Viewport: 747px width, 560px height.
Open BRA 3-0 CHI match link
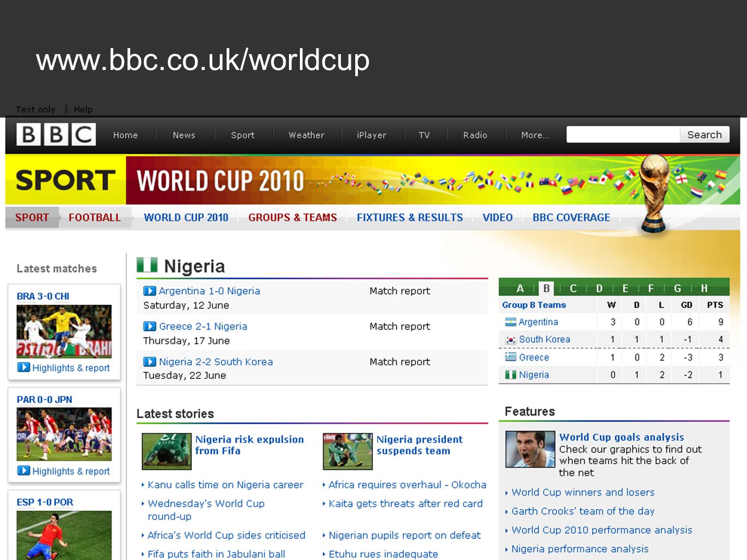pyautogui.click(x=43, y=296)
